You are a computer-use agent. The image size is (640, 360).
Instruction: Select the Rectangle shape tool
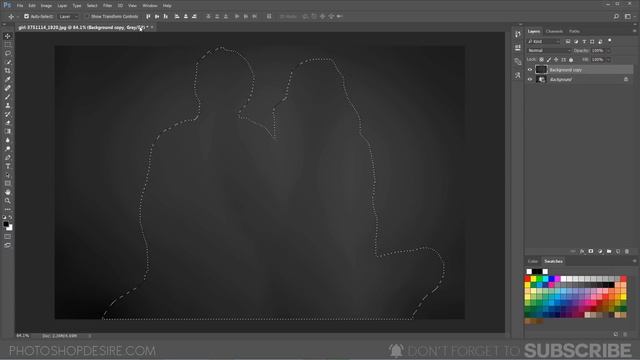tap(8, 184)
